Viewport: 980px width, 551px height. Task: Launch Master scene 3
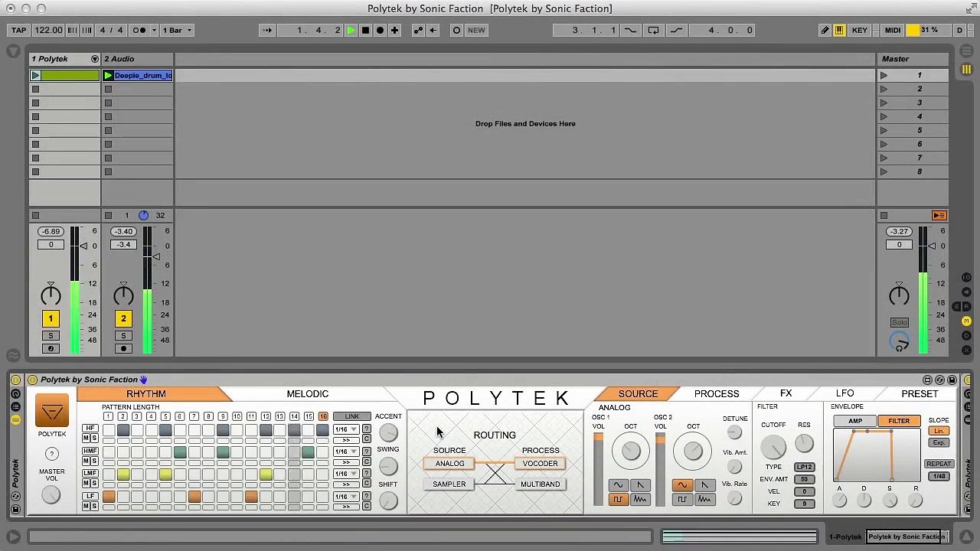(884, 103)
